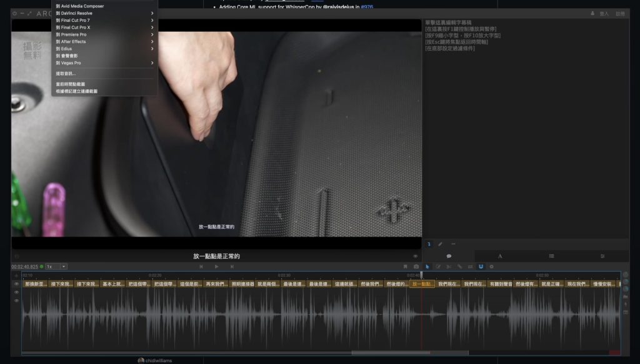Click the 註冊 register link

tap(620, 13)
